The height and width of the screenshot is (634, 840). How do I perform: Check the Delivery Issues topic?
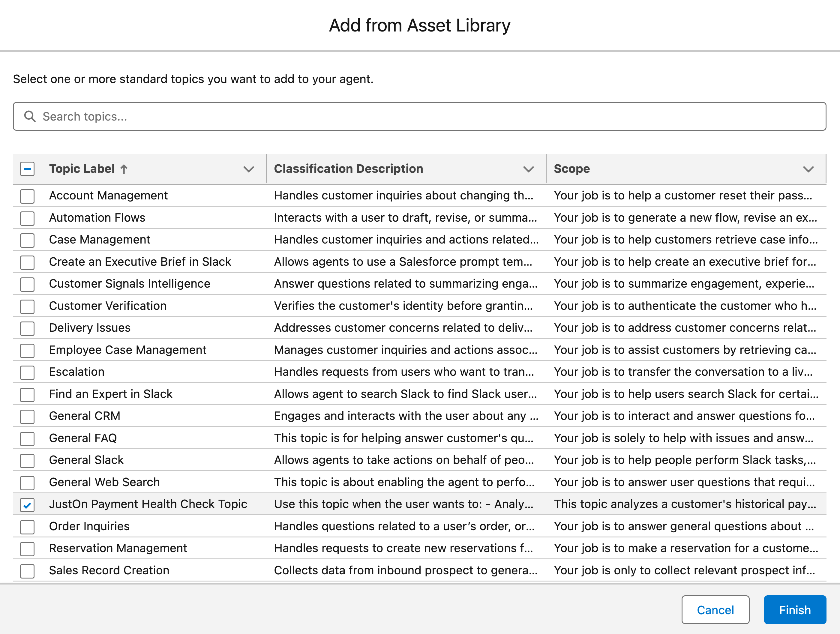tap(27, 327)
